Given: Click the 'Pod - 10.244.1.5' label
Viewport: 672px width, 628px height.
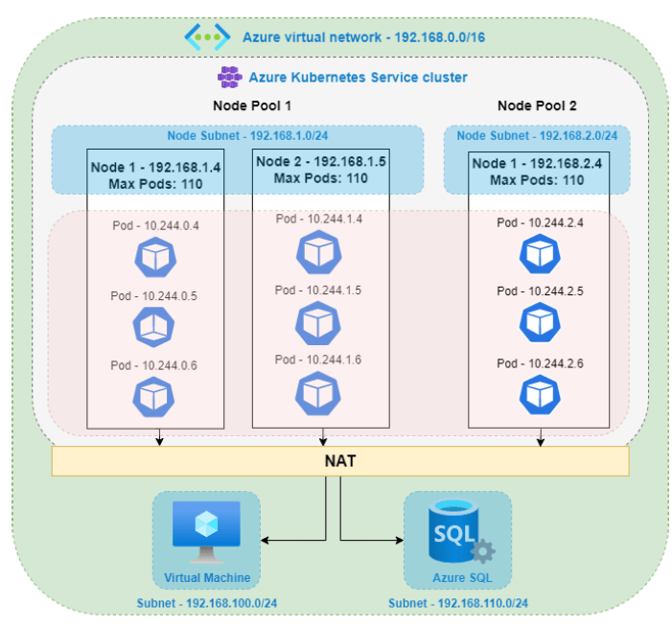Looking at the screenshot, I should (318, 291).
